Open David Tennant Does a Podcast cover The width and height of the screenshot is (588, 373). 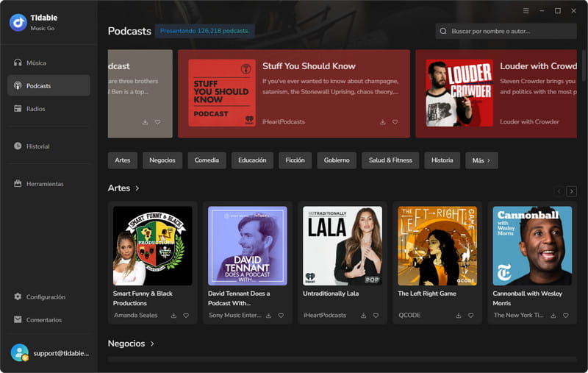click(248, 246)
